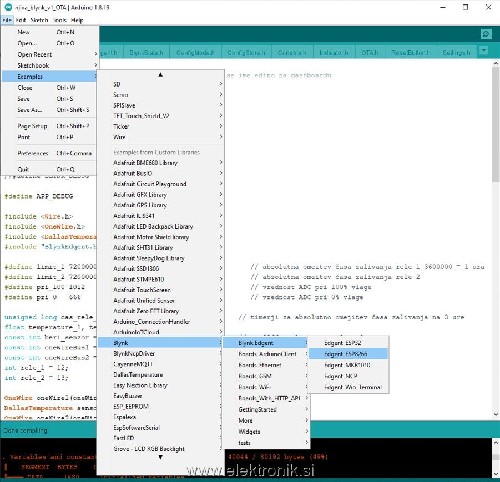Choose Save from the File menu
Viewport: 500px width, 482px height.
pos(49,99)
